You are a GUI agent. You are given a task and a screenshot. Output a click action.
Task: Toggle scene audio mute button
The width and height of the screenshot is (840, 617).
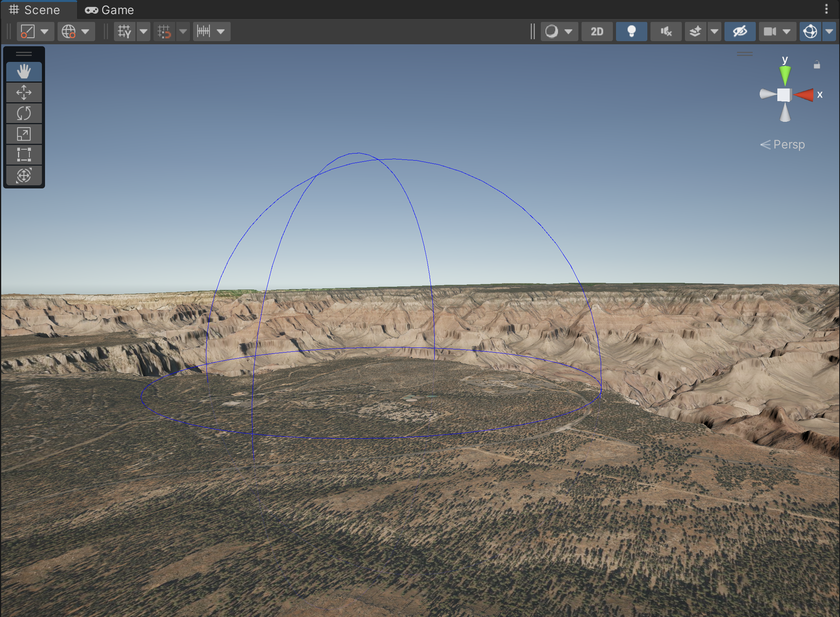pos(666,31)
